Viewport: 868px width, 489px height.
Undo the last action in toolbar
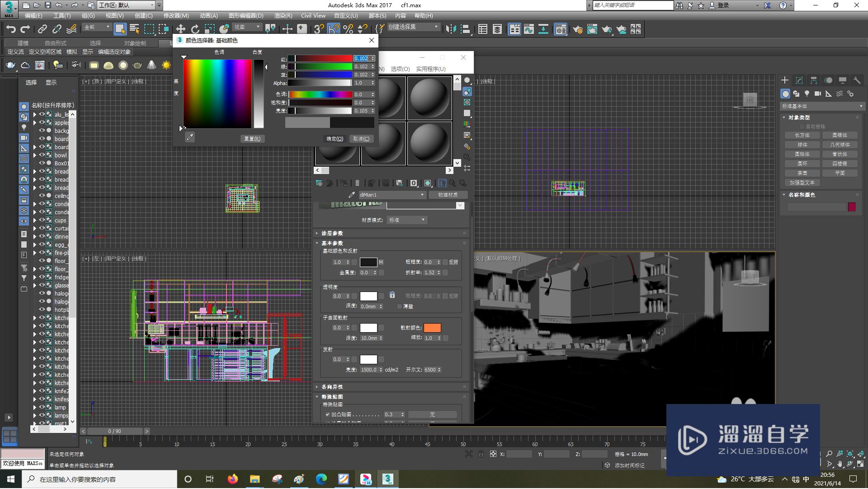point(11,29)
